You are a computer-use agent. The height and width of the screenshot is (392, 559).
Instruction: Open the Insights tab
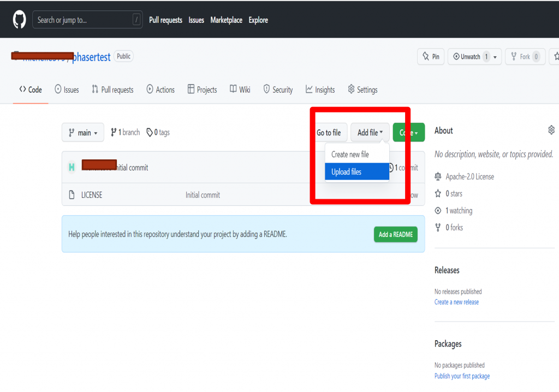320,90
